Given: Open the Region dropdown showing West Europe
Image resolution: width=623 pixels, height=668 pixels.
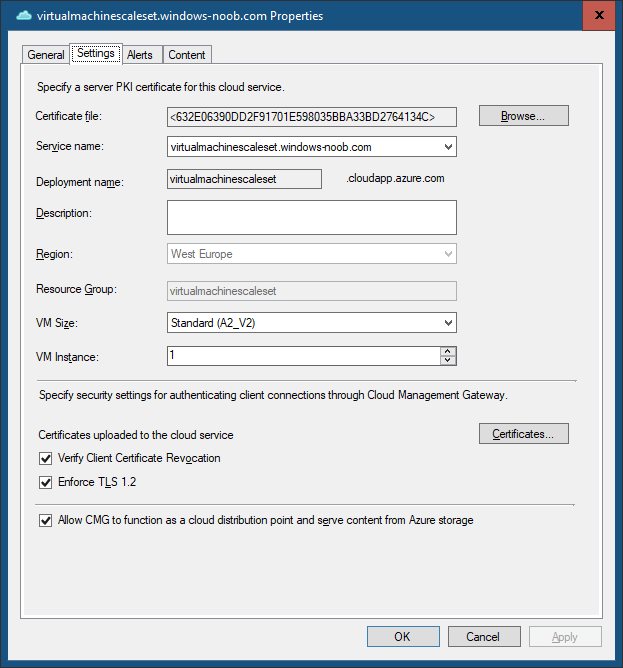Looking at the screenshot, I should point(312,254).
